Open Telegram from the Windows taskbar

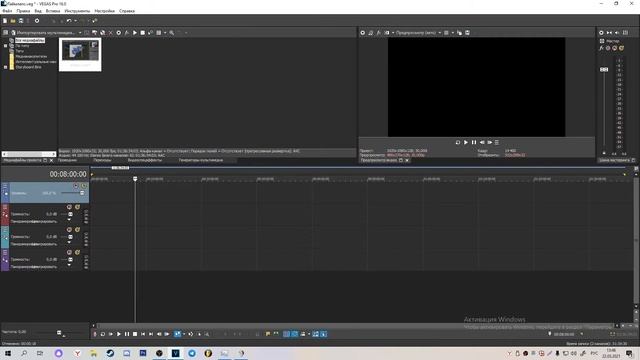(x=192, y=353)
